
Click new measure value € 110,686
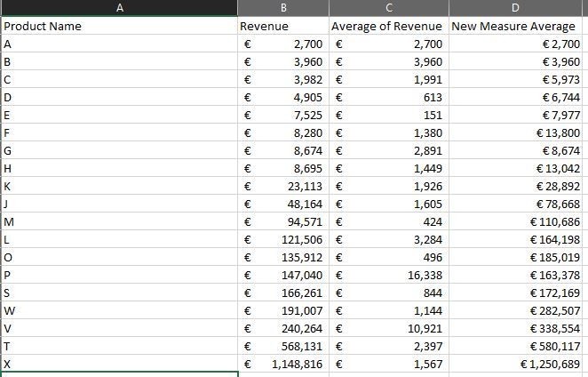(515, 221)
